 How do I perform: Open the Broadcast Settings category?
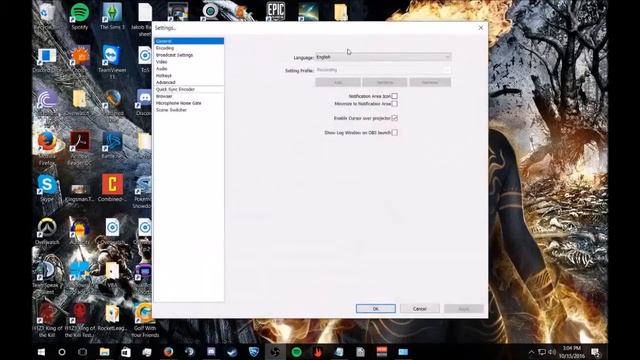point(189,55)
